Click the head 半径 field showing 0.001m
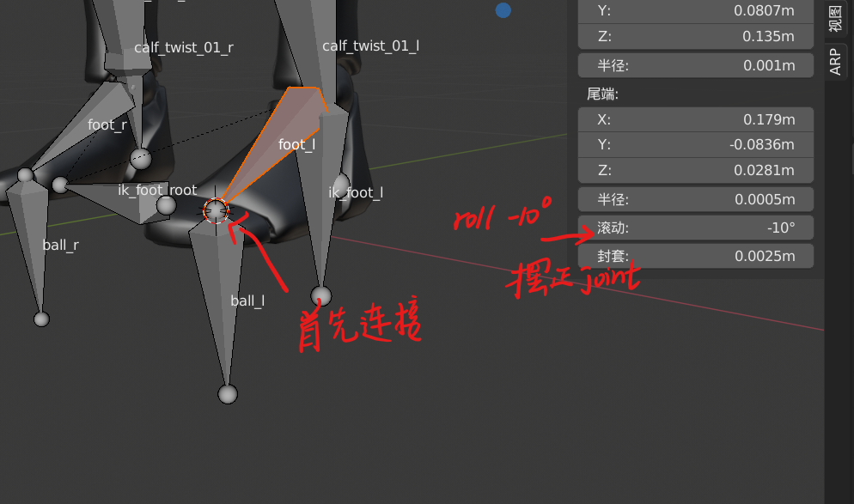854x504 pixels. pyautogui.click(x=695, y=64)
